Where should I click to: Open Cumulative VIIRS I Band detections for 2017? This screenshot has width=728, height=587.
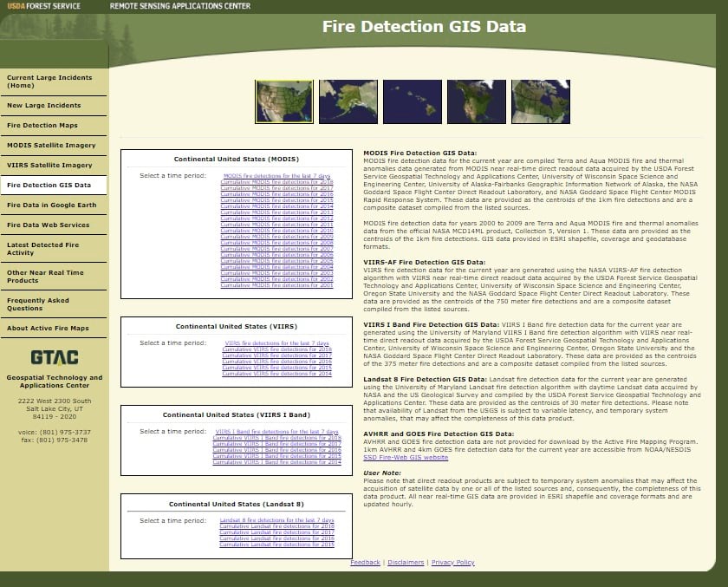pos(276,444)
